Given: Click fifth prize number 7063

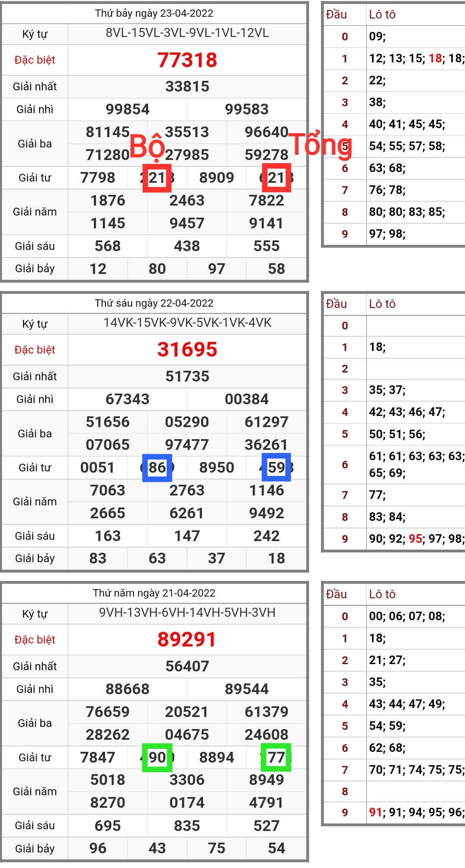Looking at the screenshot, I should 108,490.
